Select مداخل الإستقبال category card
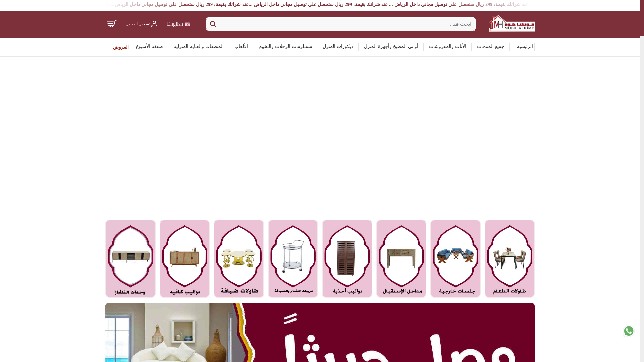 coord(401,258)
